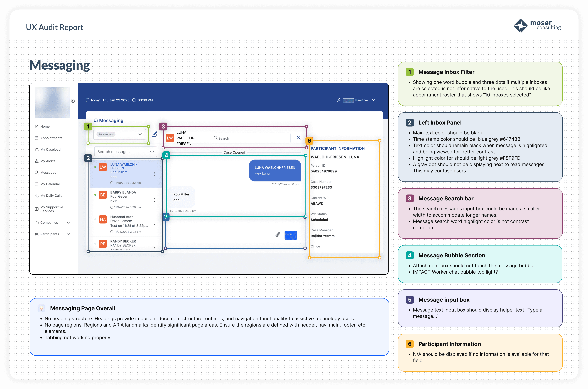
Task: Open My Daily Calls menu item
Action: pos(51,196)
